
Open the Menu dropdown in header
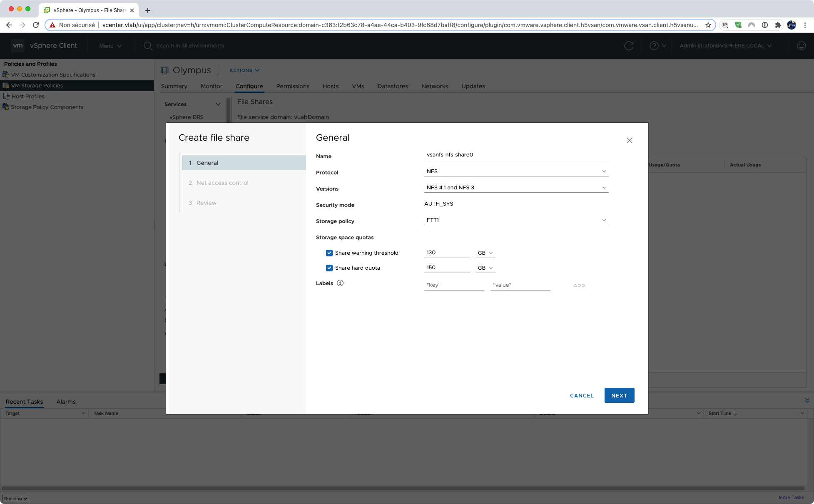pos(110,46)
